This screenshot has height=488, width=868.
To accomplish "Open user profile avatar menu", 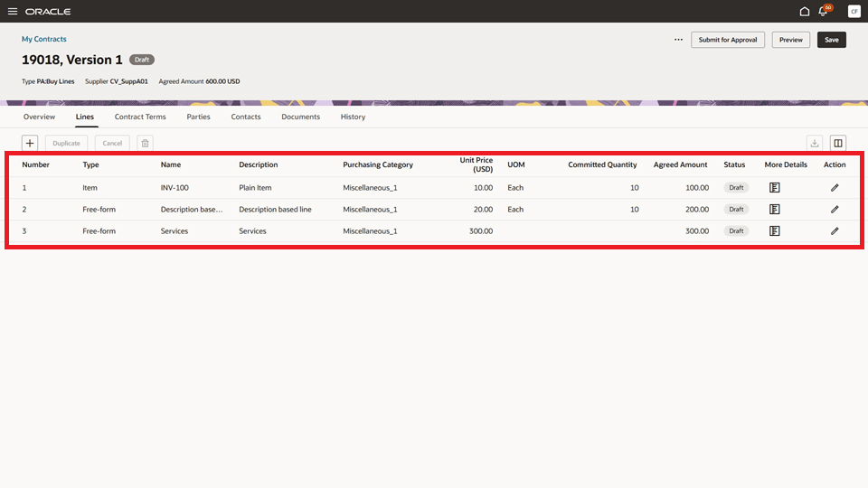I will click(x=854, y=11).
